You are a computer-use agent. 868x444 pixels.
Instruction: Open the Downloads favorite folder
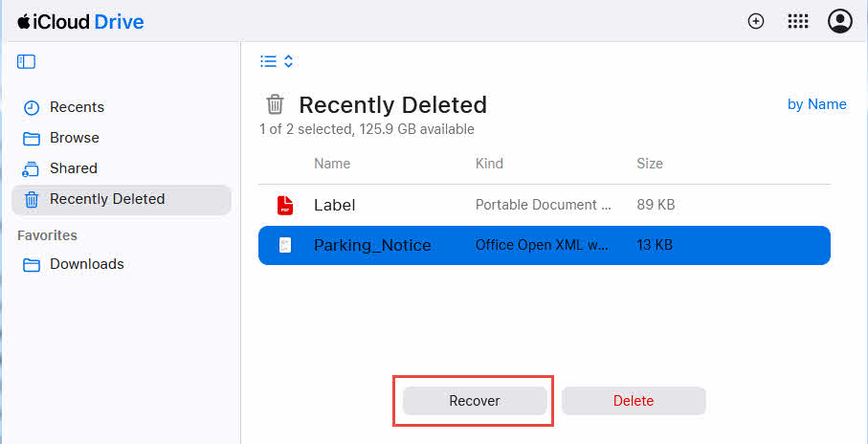(86, 264)
